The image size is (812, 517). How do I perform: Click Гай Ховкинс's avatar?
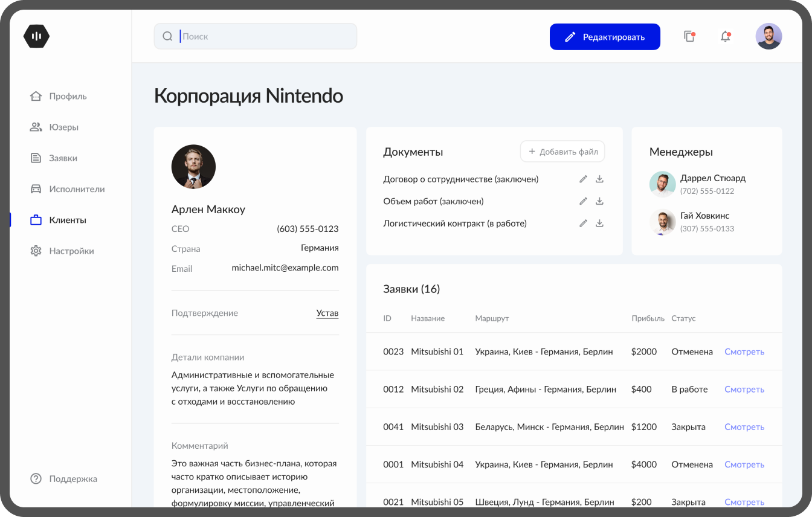[x=662, y=222]
